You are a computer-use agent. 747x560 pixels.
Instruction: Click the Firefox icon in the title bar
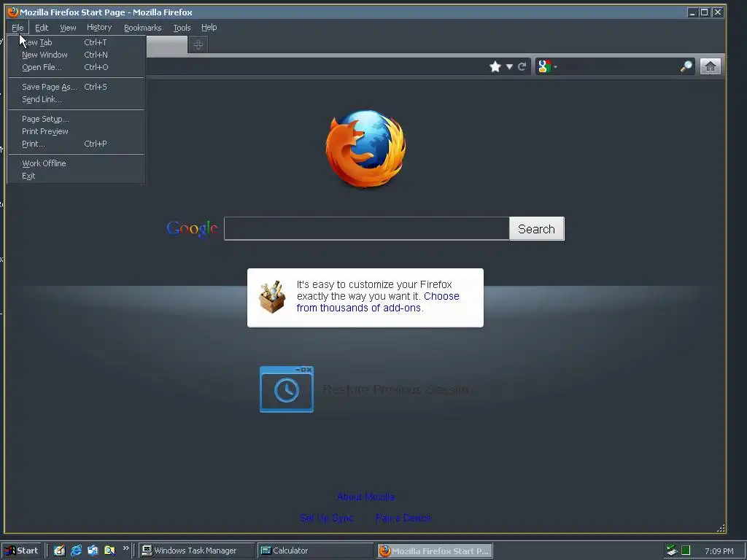(x=13, y=12)
